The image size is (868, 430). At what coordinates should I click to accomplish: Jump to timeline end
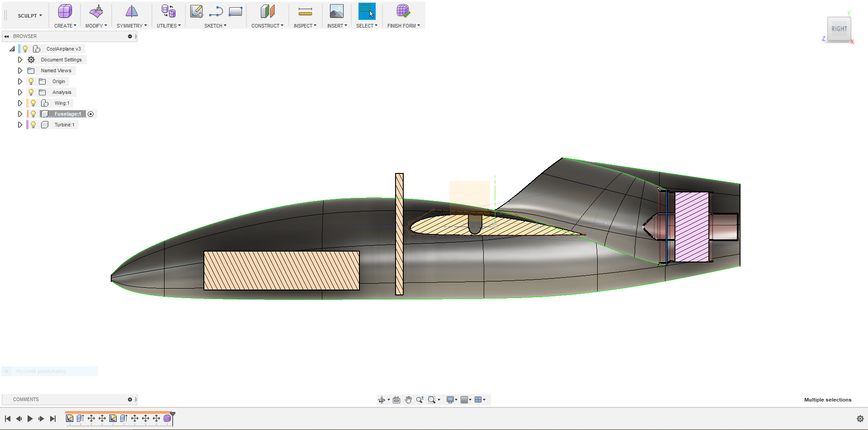tap(53, 419)
